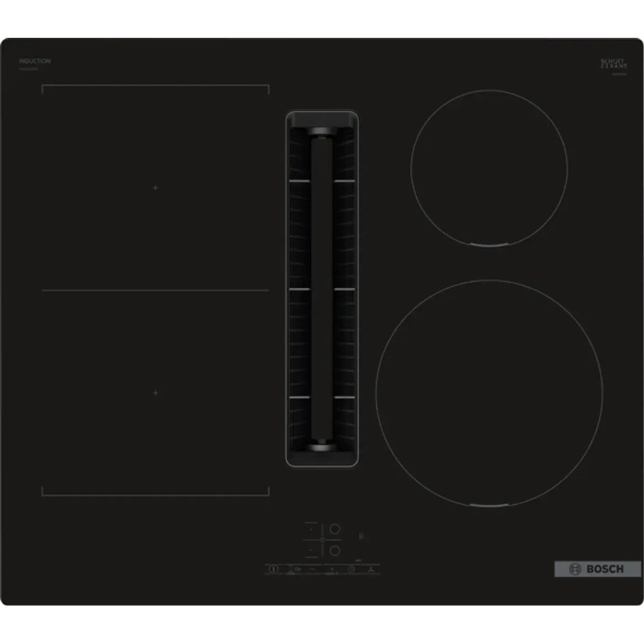This screenshot has height=644, width=644.
Task: Click the cross marker of upper-left cooking zone
Action: [x=155, y=188]
